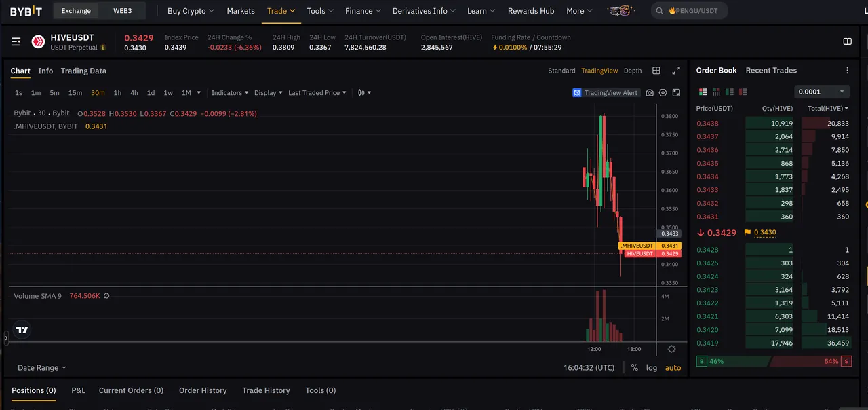Open Last Traded Price dropdown
The image size is (868, 410).
[x=317, y=93]
